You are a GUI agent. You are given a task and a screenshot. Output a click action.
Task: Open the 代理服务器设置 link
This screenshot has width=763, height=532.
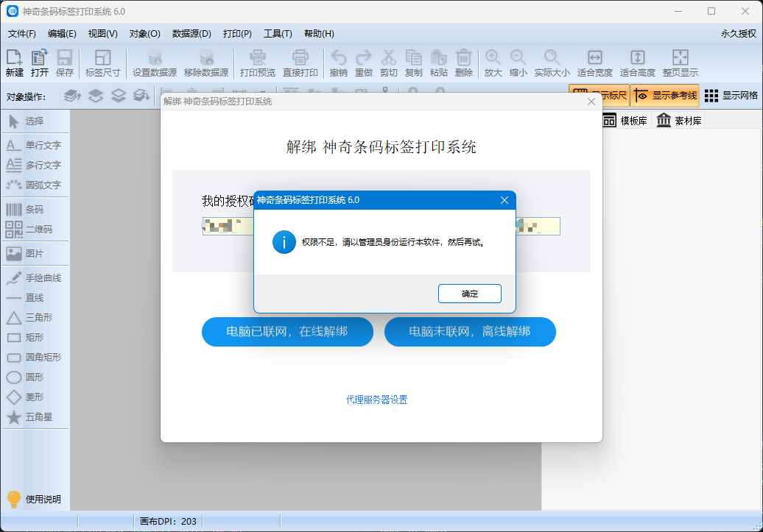[x=376, y=400]
